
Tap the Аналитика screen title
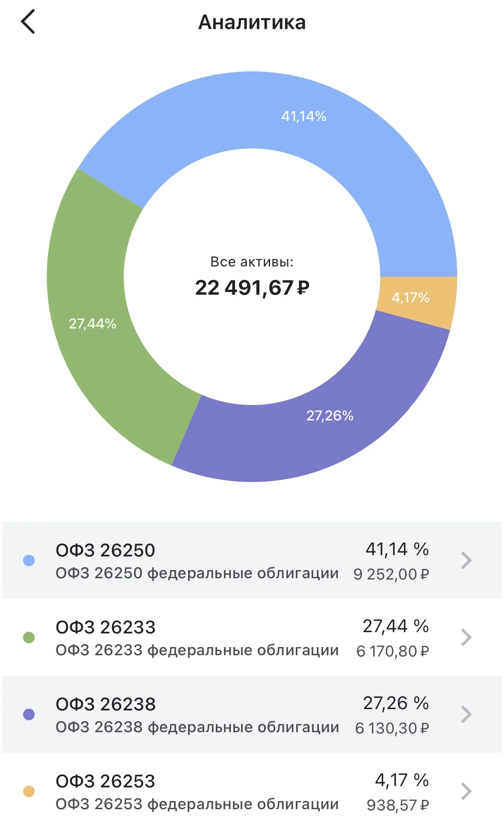tap(252, 22)
